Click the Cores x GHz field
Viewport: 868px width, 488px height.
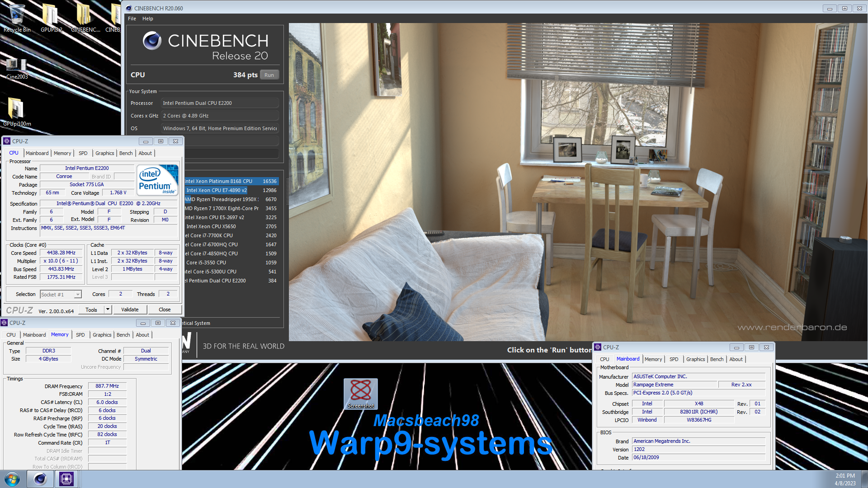[x=220, y=116]
